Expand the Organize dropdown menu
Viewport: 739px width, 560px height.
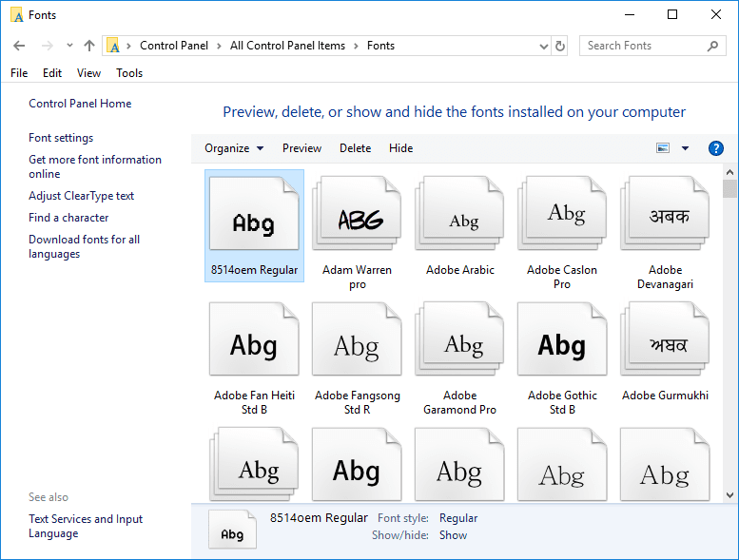(234, 148)
